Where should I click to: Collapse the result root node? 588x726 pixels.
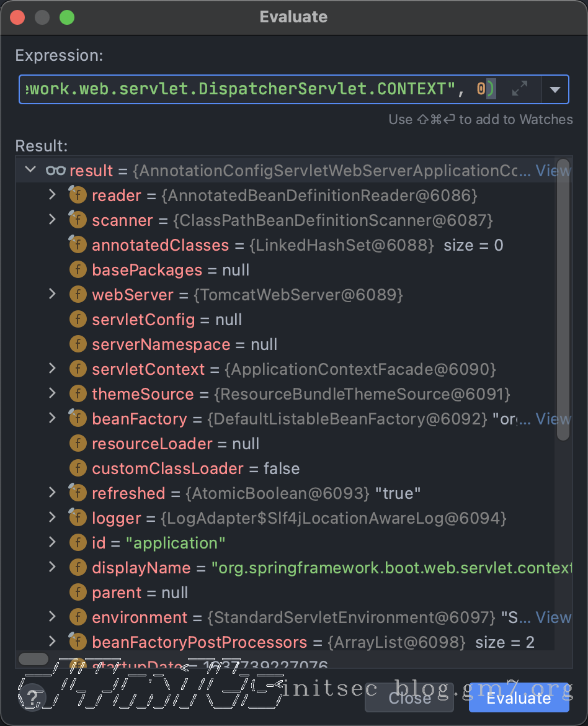[29, 170]
